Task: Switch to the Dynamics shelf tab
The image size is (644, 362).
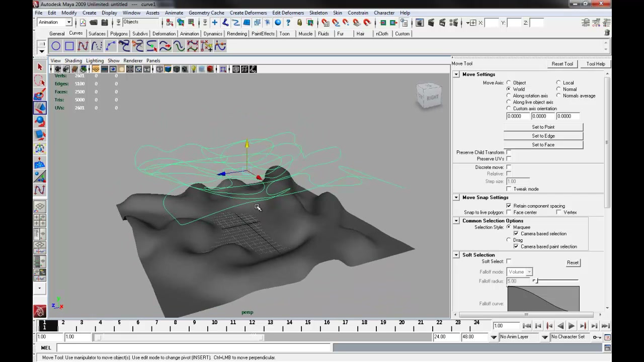Action: click(x=213, y=34)
